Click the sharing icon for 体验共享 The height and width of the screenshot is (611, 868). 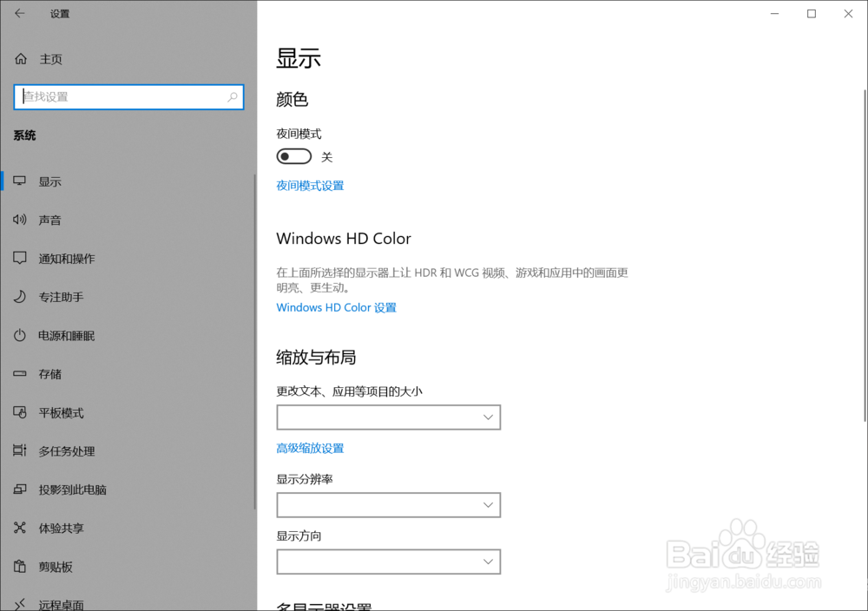[x=20, y=528]
